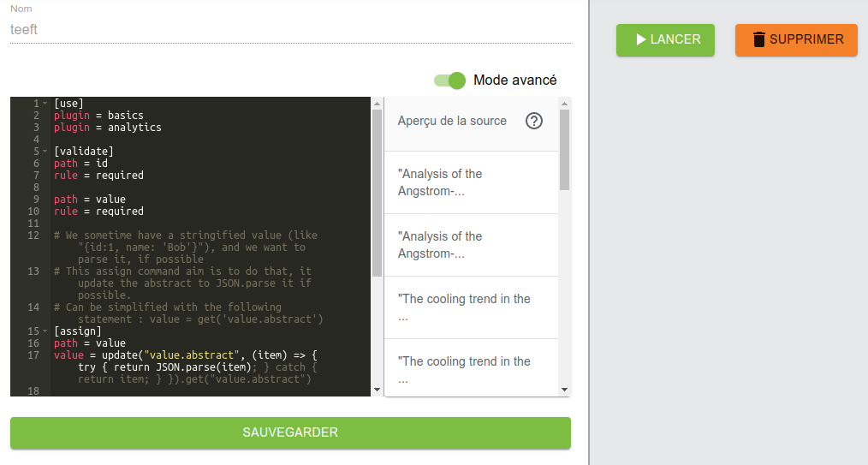The height and width of the screenshot is (465, 868).
Task: Click up arrow of preview panel scrollbar
Action: click(x=564, y=104)
